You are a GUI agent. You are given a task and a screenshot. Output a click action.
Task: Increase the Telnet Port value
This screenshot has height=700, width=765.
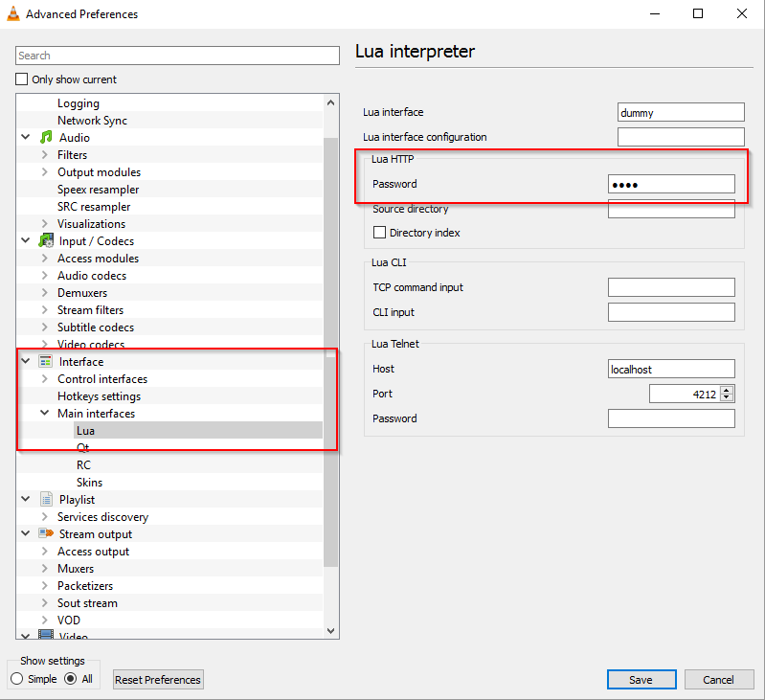pos(727,390)
